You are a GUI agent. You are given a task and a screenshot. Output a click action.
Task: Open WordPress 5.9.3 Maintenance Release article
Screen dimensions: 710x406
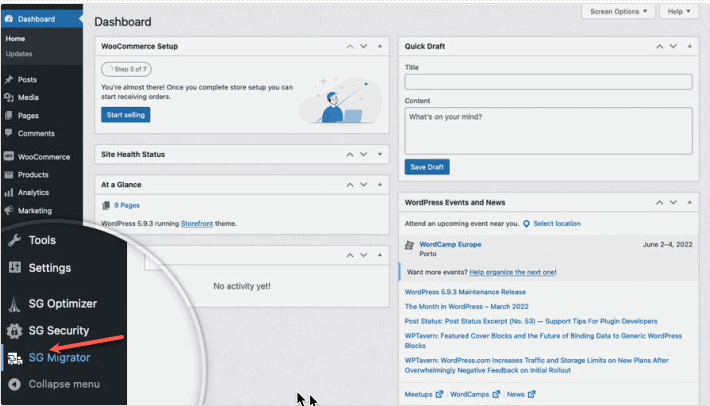click(x=465, y=292)
